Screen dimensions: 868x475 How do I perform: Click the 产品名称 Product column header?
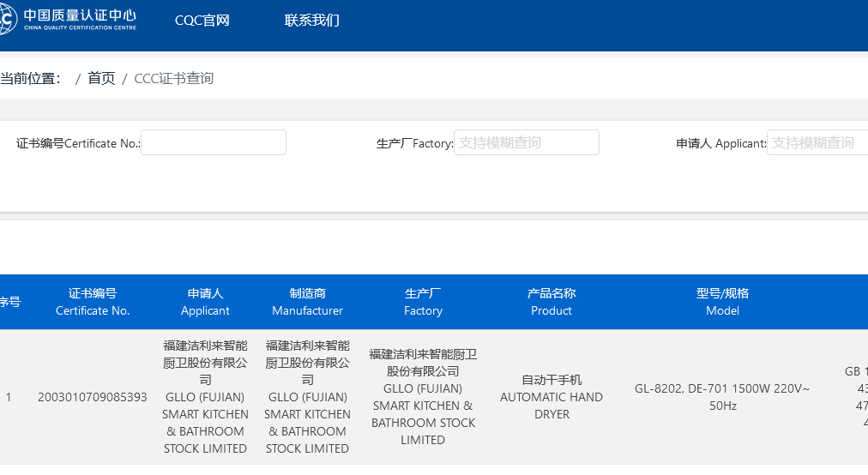pyautogui.click(x=552, y=302)
